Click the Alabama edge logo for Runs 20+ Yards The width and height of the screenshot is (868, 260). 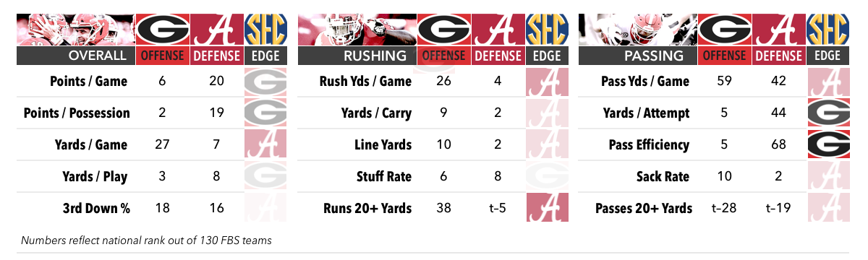547,208
